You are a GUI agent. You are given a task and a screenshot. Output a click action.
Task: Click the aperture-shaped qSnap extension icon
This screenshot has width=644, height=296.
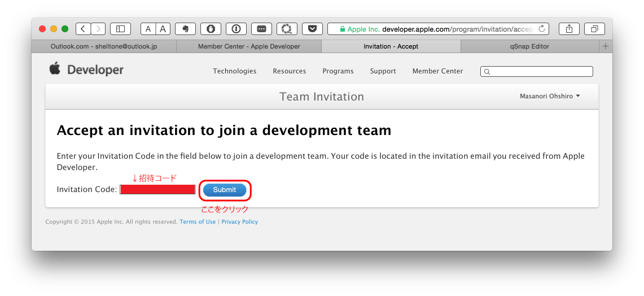coord(287,29)
